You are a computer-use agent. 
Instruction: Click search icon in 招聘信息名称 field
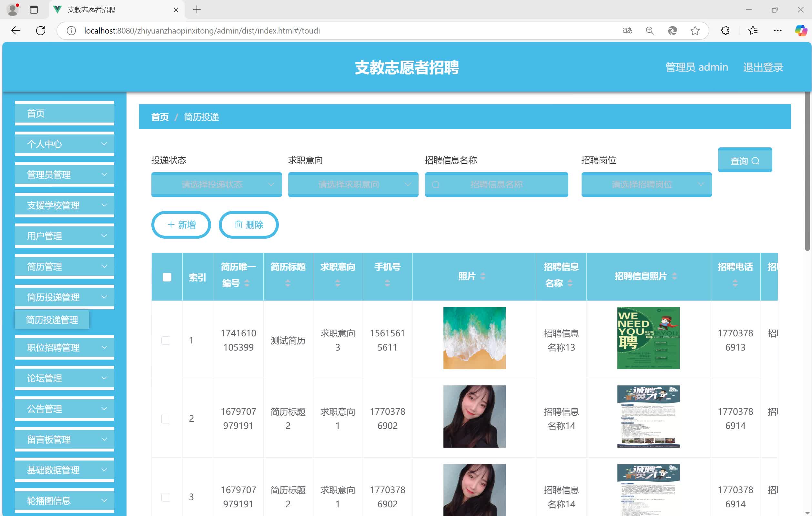[x=435, y=185]
